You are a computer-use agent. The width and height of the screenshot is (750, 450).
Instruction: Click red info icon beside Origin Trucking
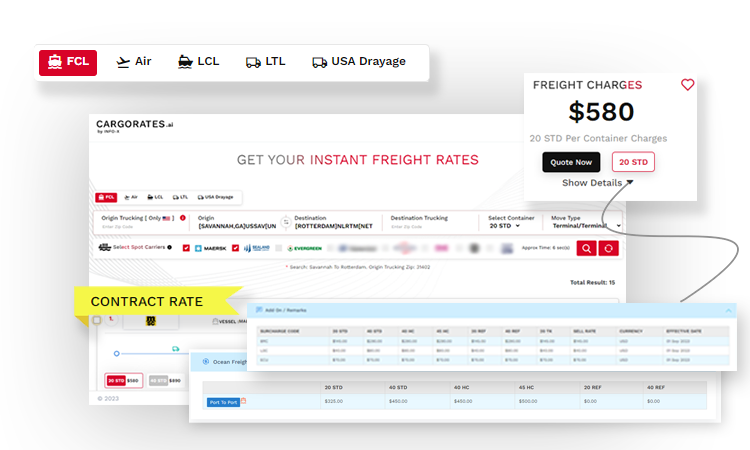click(x=183, y=218)
